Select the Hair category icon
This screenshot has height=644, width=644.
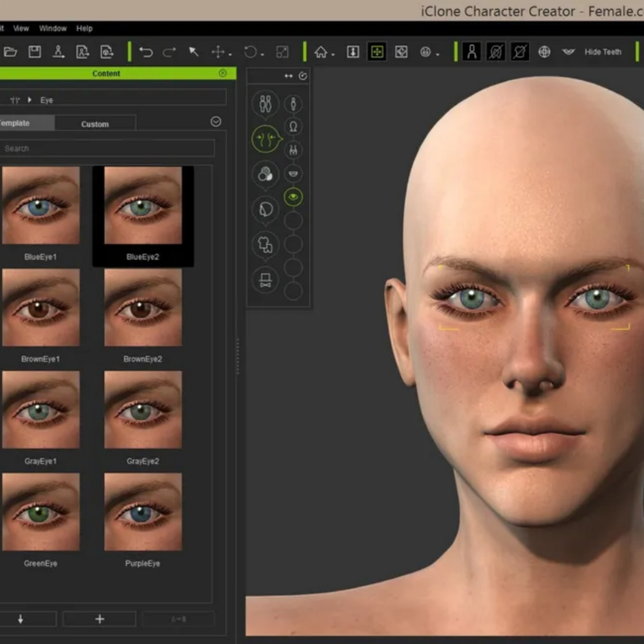265,209
